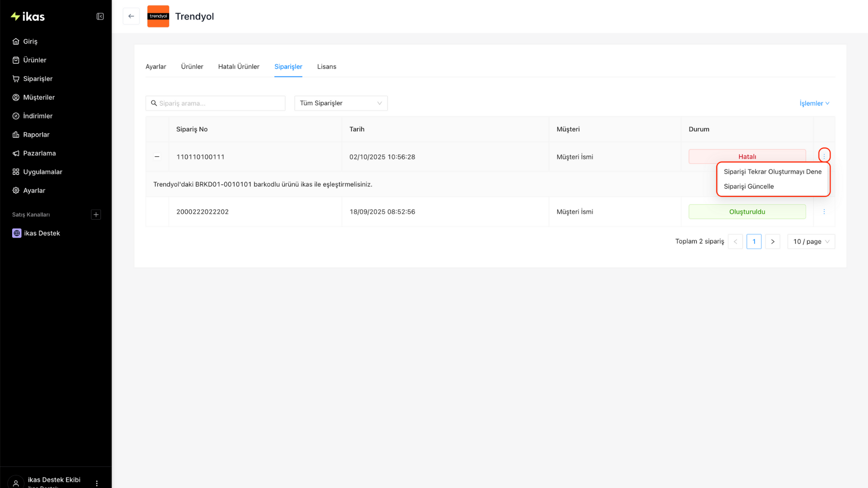Click the barcode error message text

pos(263,184)
